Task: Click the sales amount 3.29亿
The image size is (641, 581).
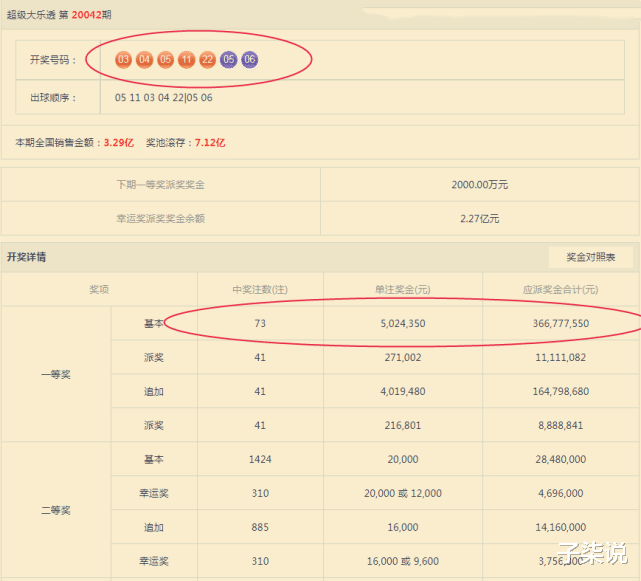Action: [x=119, y=142]
